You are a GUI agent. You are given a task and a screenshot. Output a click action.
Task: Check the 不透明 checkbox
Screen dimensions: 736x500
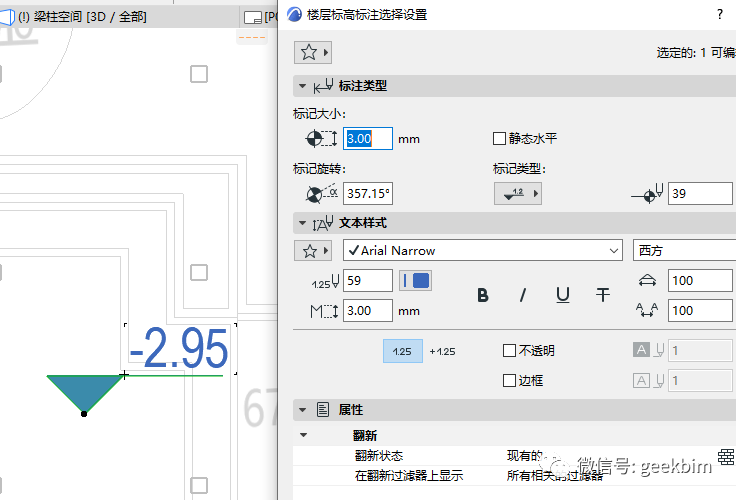[x=509, y=351]
